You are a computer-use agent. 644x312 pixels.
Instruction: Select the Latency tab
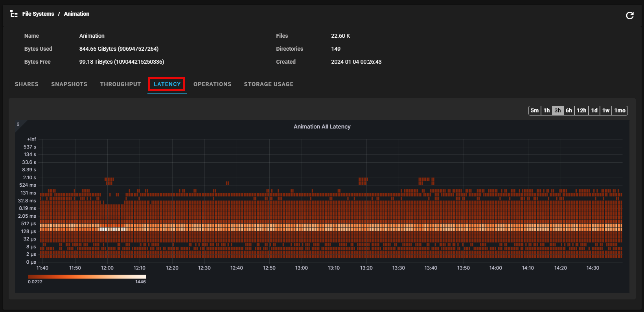[x=167, y=84]
